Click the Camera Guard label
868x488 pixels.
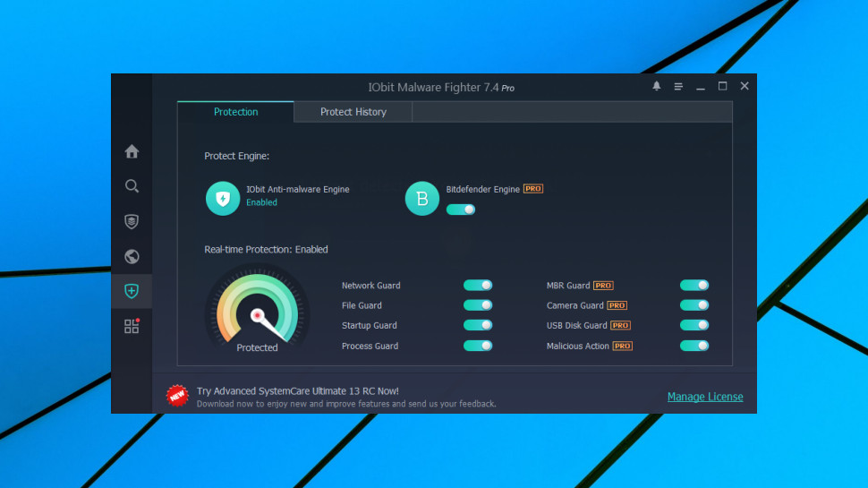pyautogui.click(x=575, y=305)
